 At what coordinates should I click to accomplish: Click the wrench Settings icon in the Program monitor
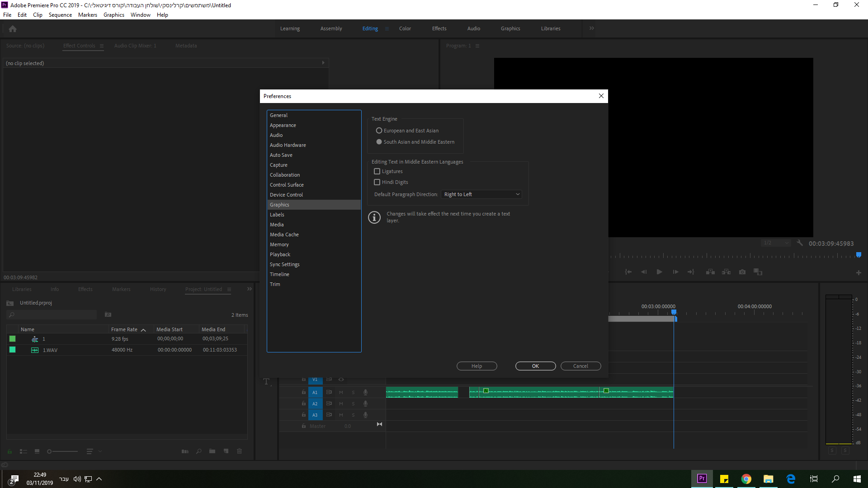[x=800, y=243]
